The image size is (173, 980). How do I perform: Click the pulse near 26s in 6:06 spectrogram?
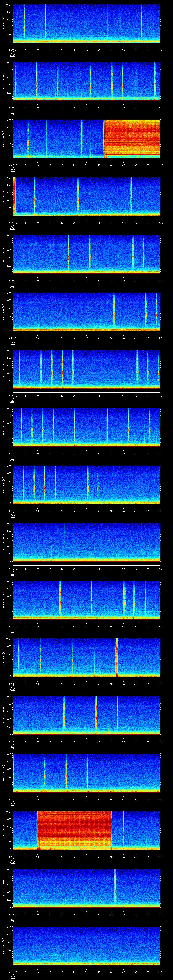coord(78,196)
